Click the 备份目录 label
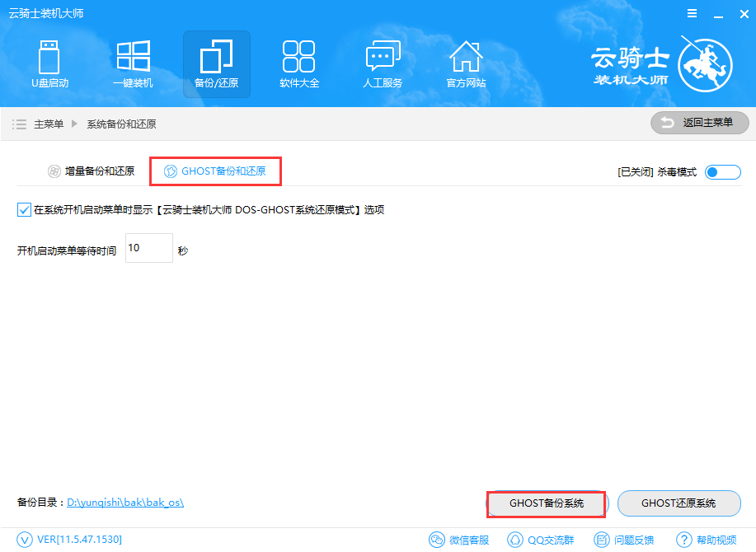The image size is (756, 552). pyautogui.click(x=41, y=503)
